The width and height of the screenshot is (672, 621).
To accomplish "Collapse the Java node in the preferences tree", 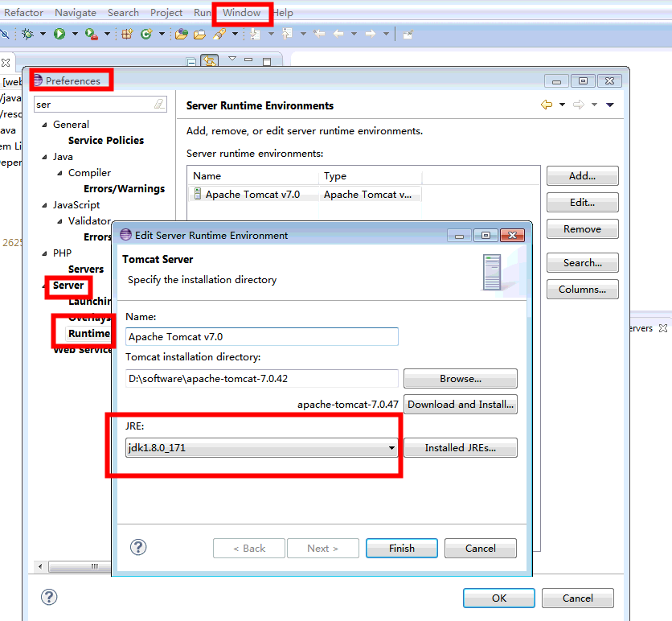I will pos(44,157).
